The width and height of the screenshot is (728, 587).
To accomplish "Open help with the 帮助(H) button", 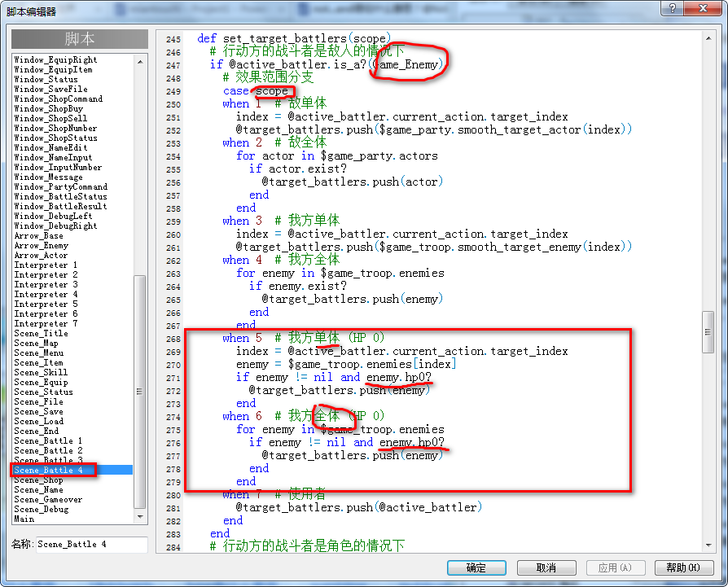I will tap(683, 567).
